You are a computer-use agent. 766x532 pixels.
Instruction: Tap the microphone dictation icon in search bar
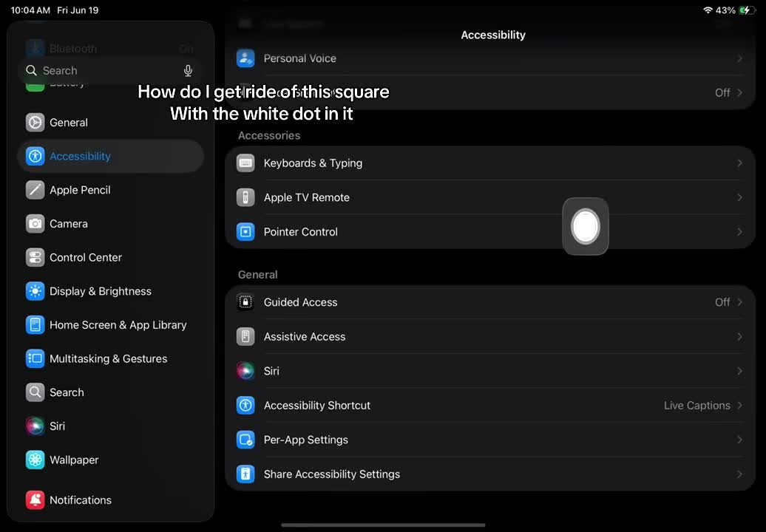click(188, 71)
